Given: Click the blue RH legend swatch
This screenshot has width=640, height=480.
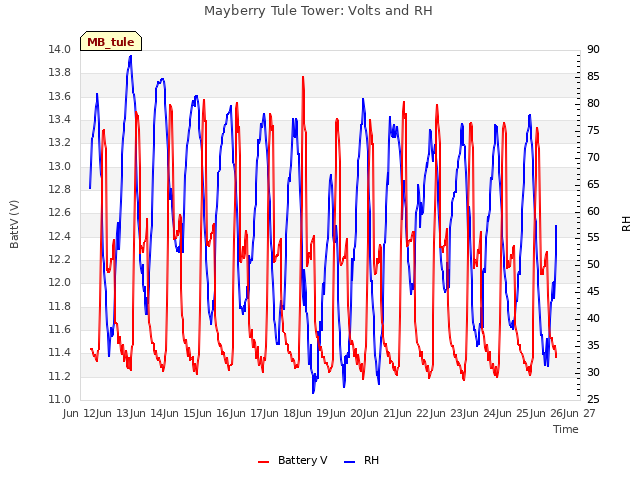Looking at the screenshot, I should pos(350,461).
